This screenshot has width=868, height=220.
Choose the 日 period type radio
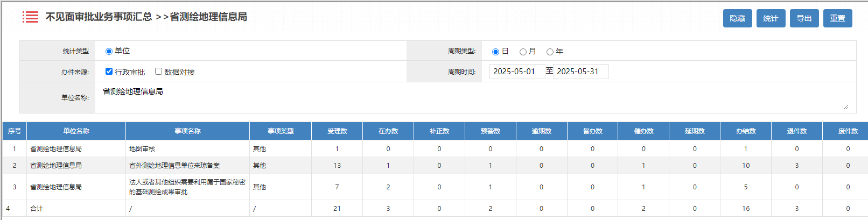coord(495,52)
